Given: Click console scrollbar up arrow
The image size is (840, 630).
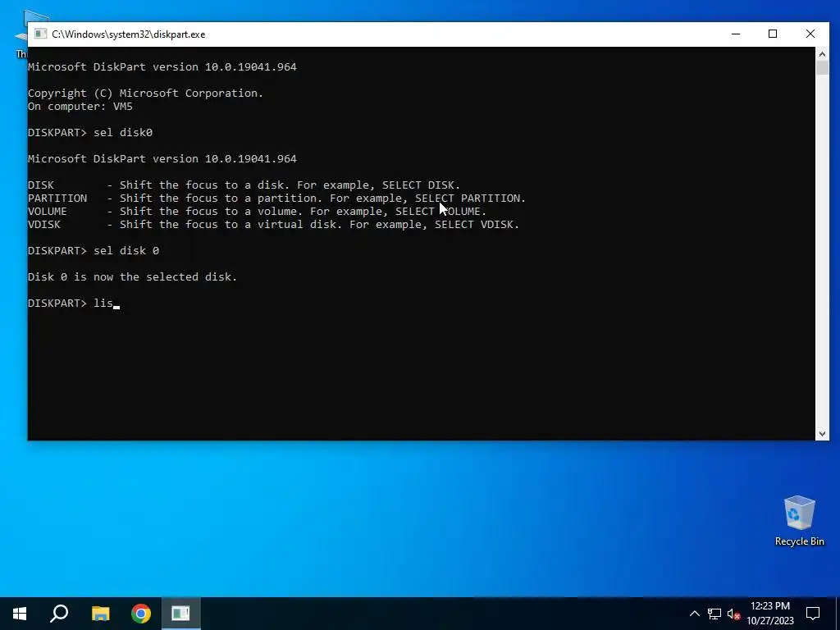Looking at the screenshot, I should click(x=822, y=53).
